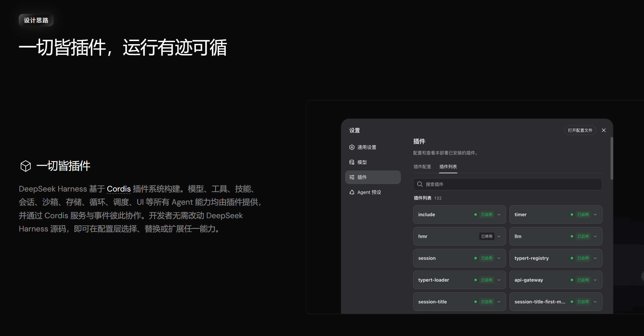Screen dimensions: 644x336
Task: Follow the Cordis link in the description
Action: pyautogui.click(x=119, y=189)
